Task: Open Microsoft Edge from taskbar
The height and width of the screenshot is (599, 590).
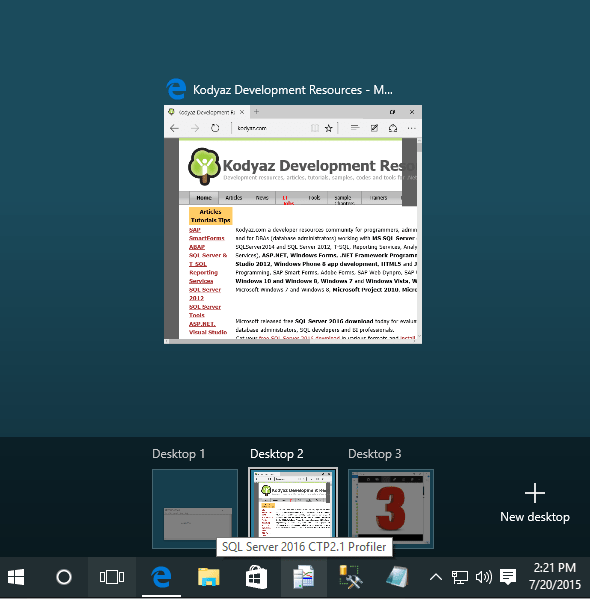Action: pyautogui.click(x=161, y=577)
